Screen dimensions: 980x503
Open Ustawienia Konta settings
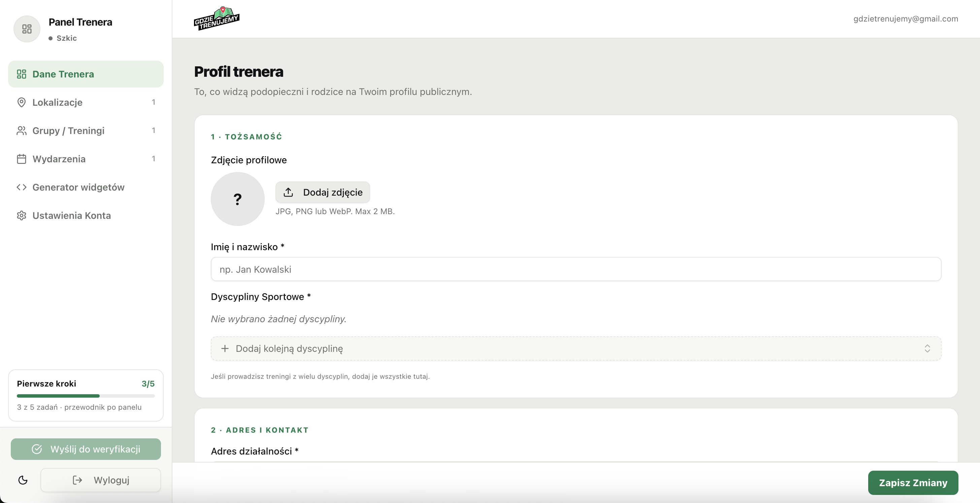(86, 215)
